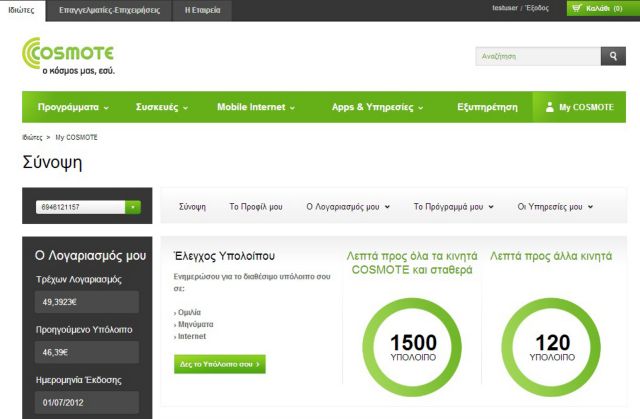Click the 49,3923€ current bill value
The image size is (640, 419).
point(87,302)
